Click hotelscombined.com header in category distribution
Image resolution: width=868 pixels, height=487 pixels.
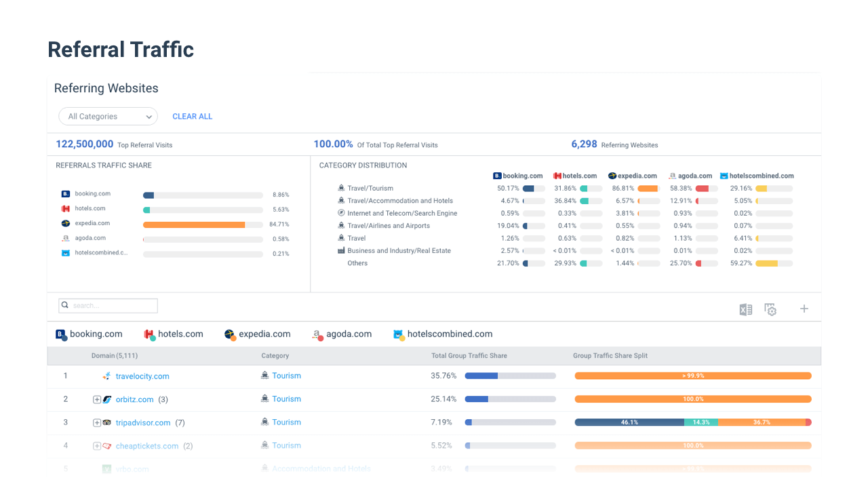click(757, 176)
